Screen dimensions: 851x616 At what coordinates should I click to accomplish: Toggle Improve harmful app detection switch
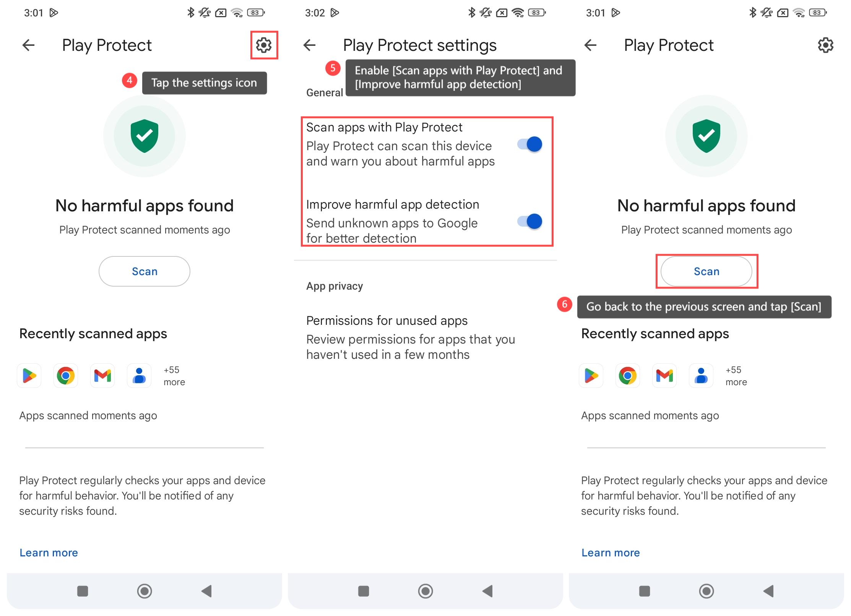pos(530,221)
